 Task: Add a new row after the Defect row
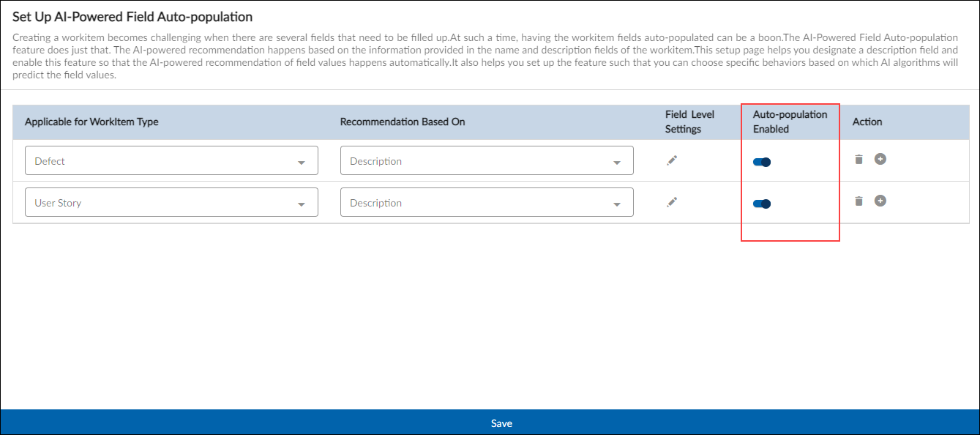(x=880, y=159)
